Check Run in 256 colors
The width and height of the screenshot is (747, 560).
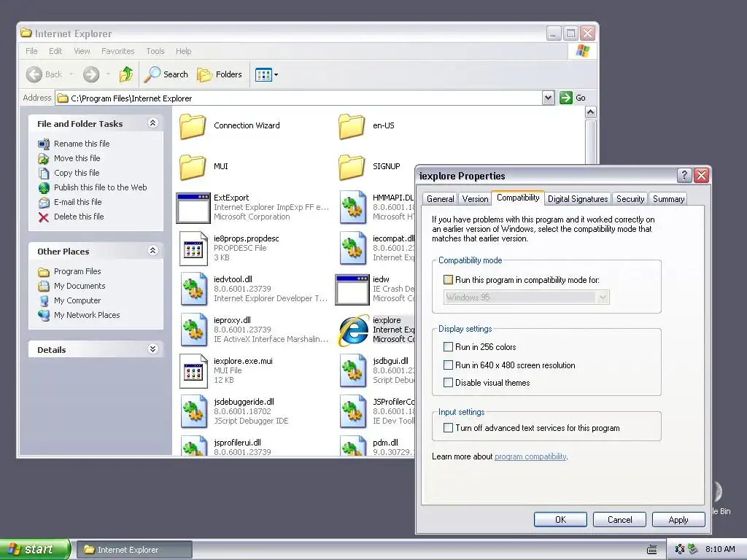coord(448,346)
